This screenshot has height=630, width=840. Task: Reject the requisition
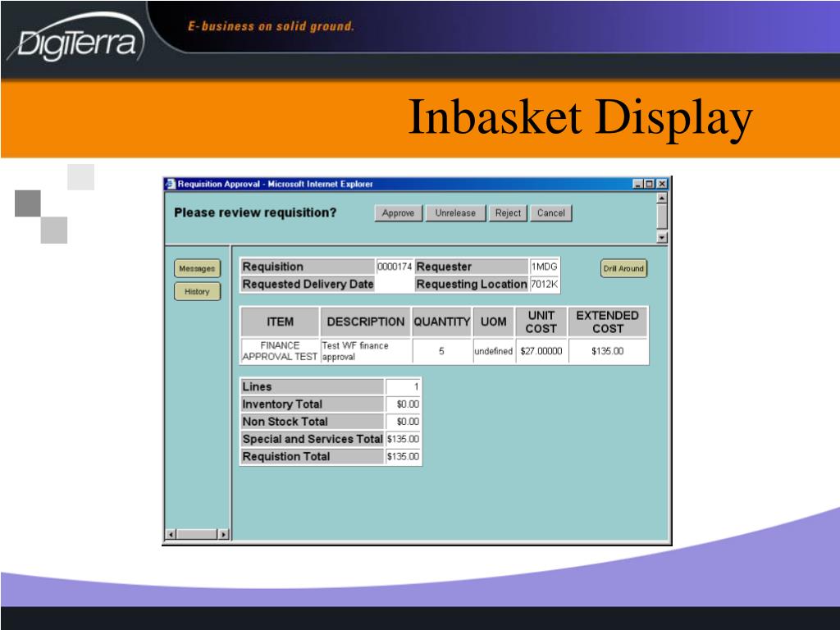pyautogui.click(x=508, y=212)
